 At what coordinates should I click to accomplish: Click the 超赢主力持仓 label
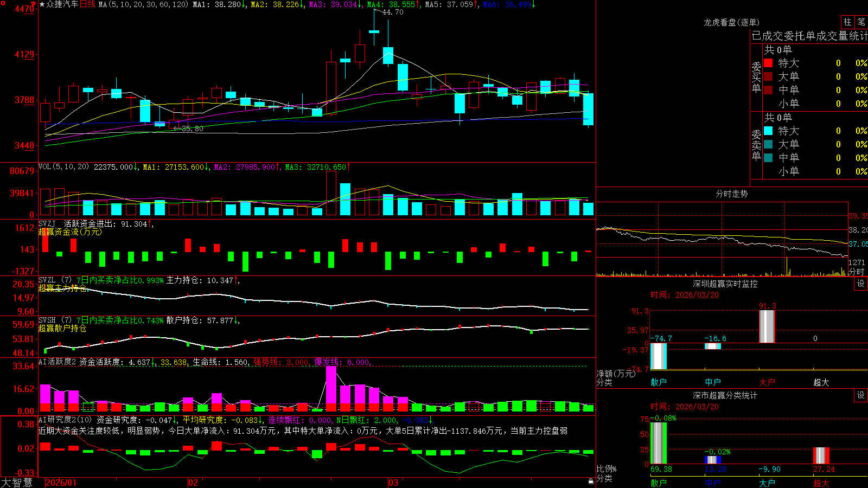coord(62,288)
